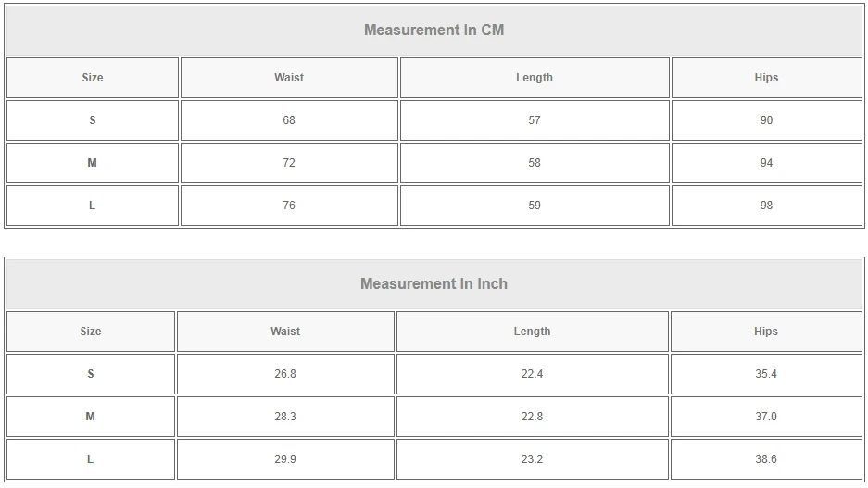Select the cell containing value 76
Screen dimensions: 868x488
pos(289,206)
